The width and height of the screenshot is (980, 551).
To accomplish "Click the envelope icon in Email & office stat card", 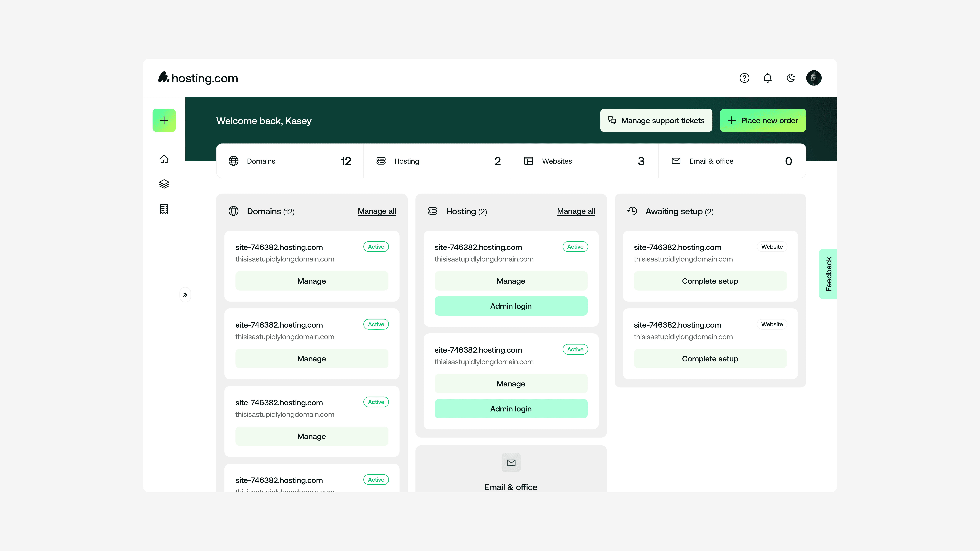I will pyautogui.click(x=676, y=161).
